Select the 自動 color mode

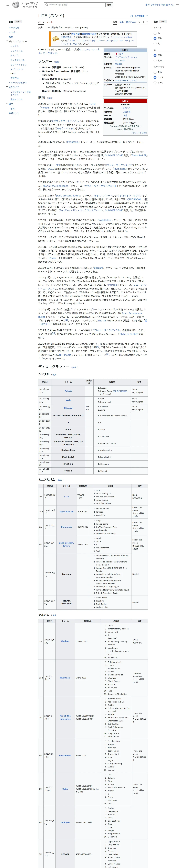[x=155, y=72]
